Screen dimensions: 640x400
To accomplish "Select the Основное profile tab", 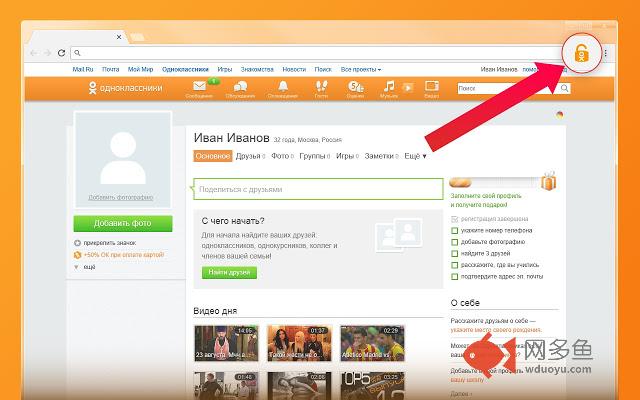I will click(213, 156).
